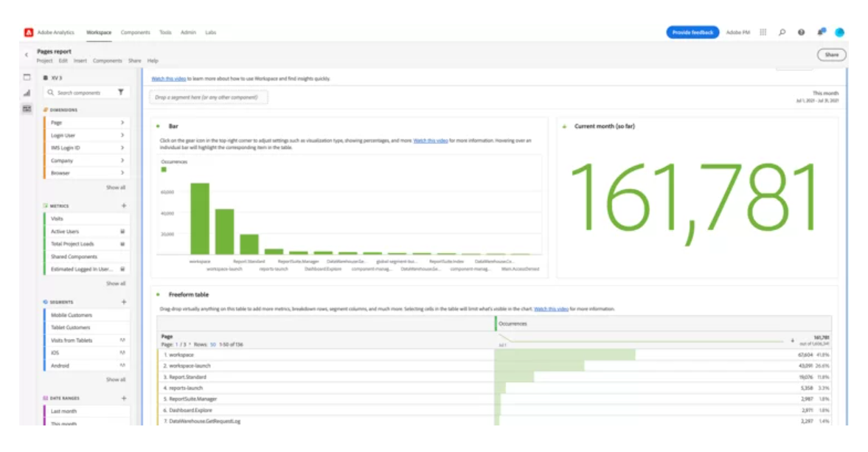This screenshot has width=868, height=452.
Task: Add a new date range with plus icon
Action: (x=123, y=398)
